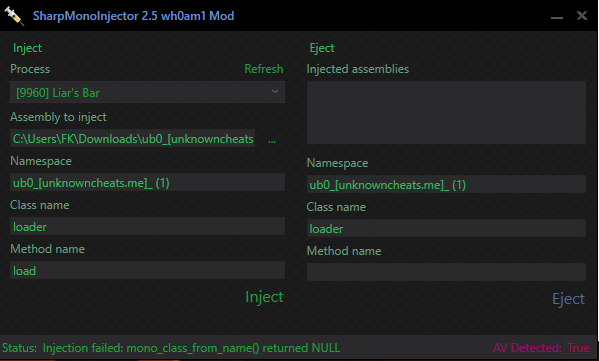The height and width of the screenshot is (361, 599).
Task: Click the Inject section header label
Action: pos(27,48)
